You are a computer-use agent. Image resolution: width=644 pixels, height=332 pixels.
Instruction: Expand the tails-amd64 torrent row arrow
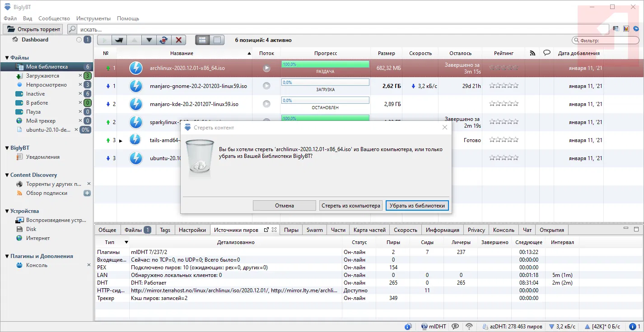121,141
